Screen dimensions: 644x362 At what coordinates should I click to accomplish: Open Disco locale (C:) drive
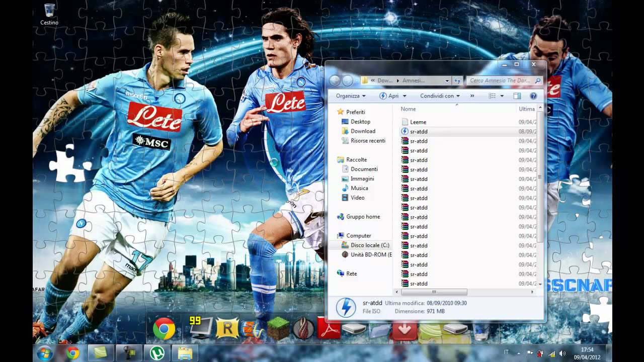click(x=370, y=245)
